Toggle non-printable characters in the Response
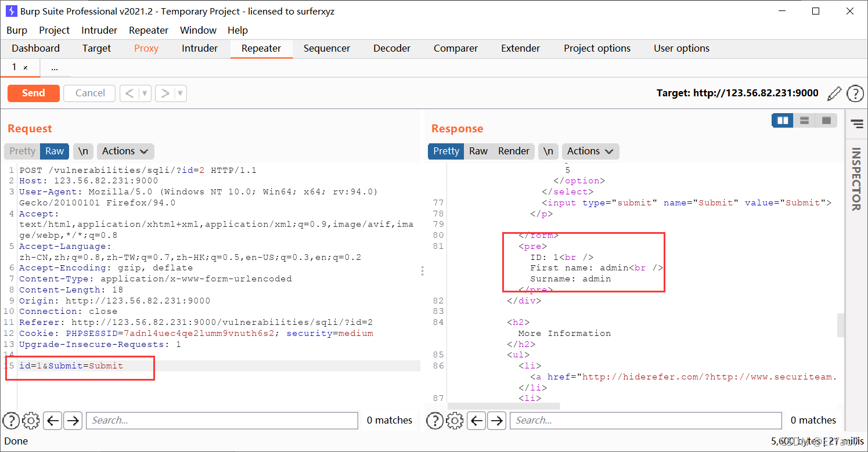This screenshot has width=868, height=452. click(x=548, y=151)
